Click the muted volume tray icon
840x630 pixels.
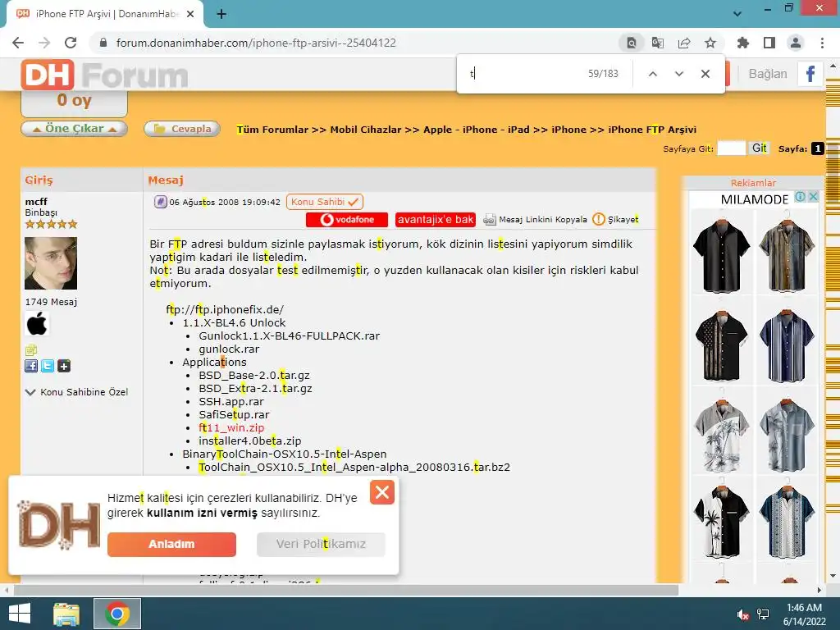(x=743, y=614)
